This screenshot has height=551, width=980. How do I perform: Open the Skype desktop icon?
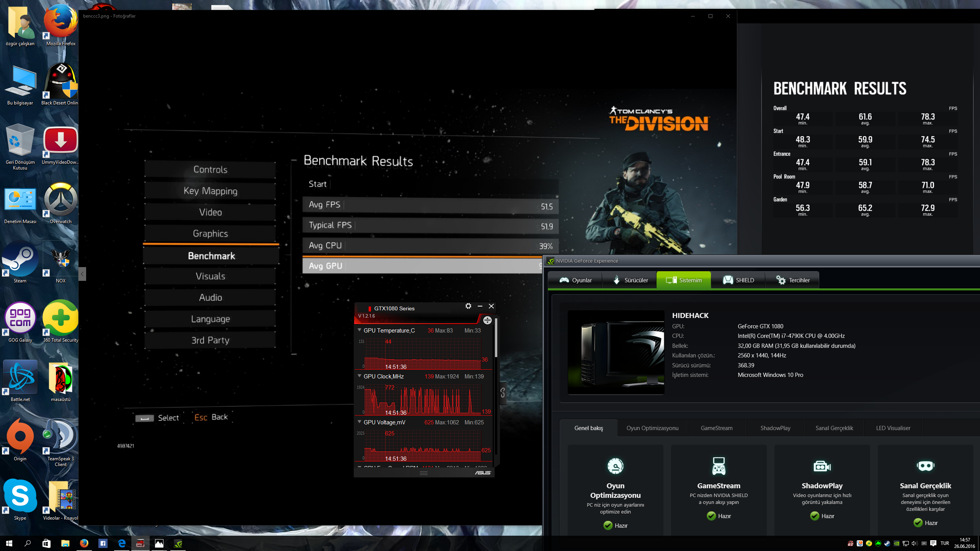[x=20, y=500]
